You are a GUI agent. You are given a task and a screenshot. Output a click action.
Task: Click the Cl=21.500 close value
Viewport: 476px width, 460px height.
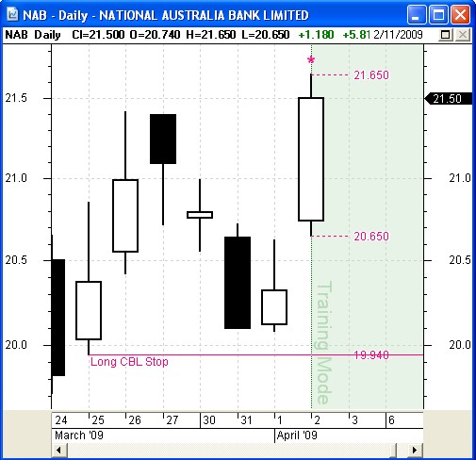click(x=98, y=35)
